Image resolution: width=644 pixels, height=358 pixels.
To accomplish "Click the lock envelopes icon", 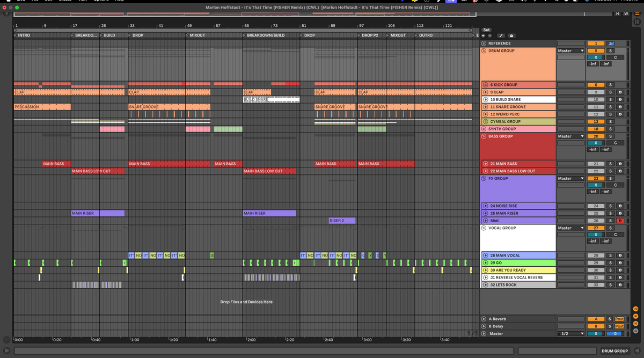I will 511,36.
